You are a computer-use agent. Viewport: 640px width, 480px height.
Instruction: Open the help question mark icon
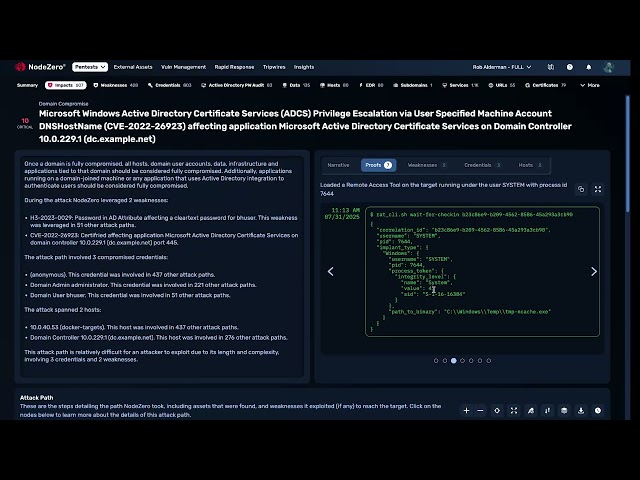570,67
